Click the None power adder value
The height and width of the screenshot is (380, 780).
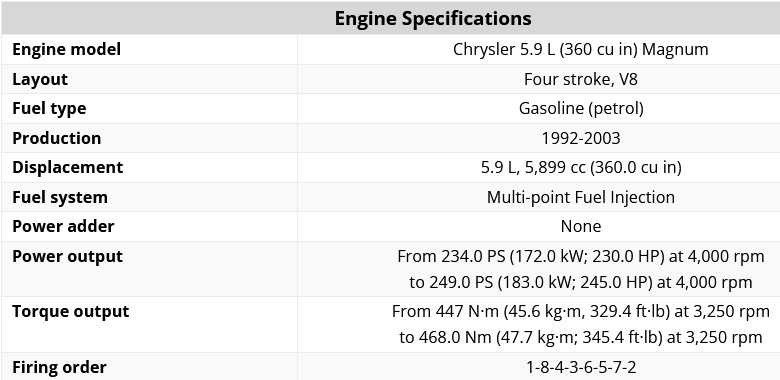(x=581, y=226)
